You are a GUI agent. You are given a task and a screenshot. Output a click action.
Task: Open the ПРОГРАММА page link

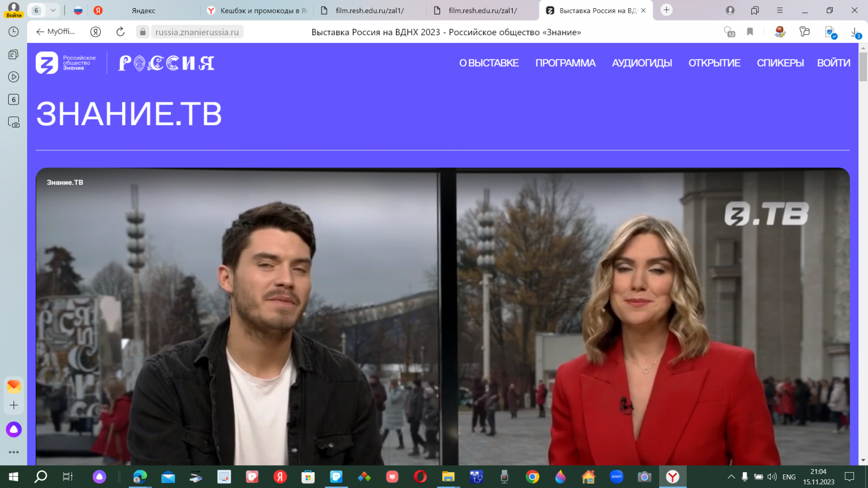[565, 63]
